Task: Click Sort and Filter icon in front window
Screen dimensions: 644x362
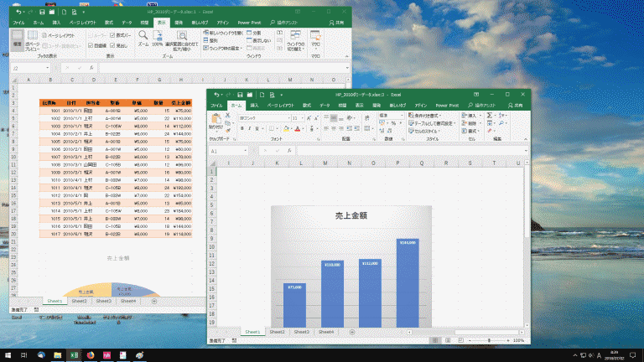Action: point(502,116)
